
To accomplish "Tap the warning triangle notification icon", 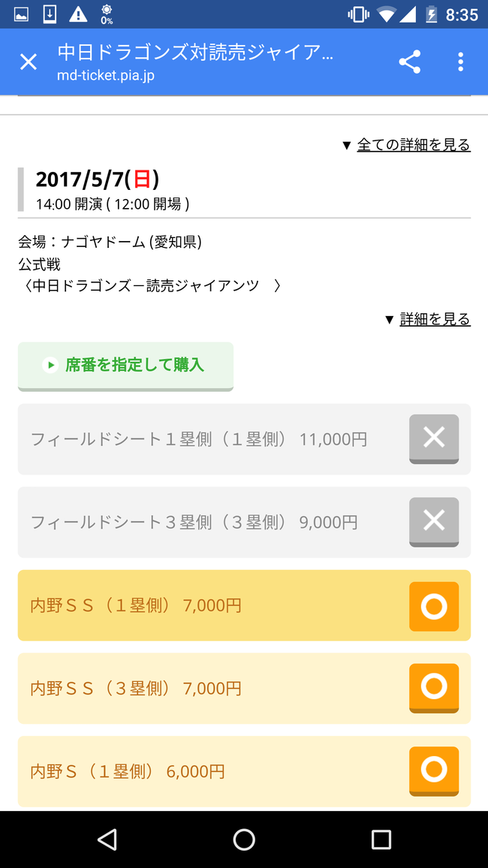I will pyautogui.click(x=78, y=14).
